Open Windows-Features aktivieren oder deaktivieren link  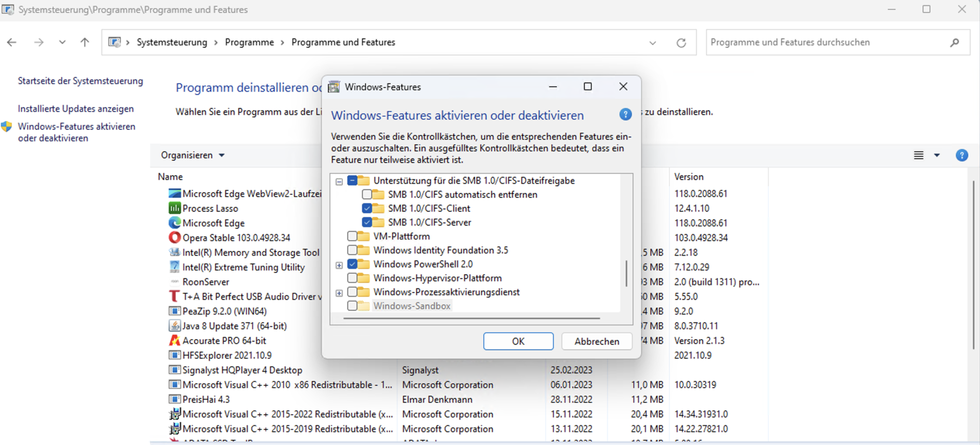(x=77, y=132)
